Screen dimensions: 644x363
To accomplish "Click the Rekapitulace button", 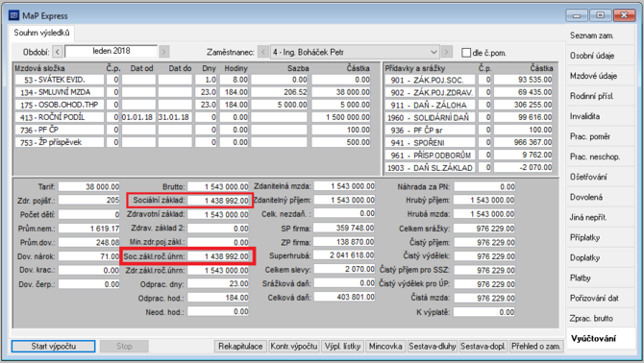I will tap(240, 346).
